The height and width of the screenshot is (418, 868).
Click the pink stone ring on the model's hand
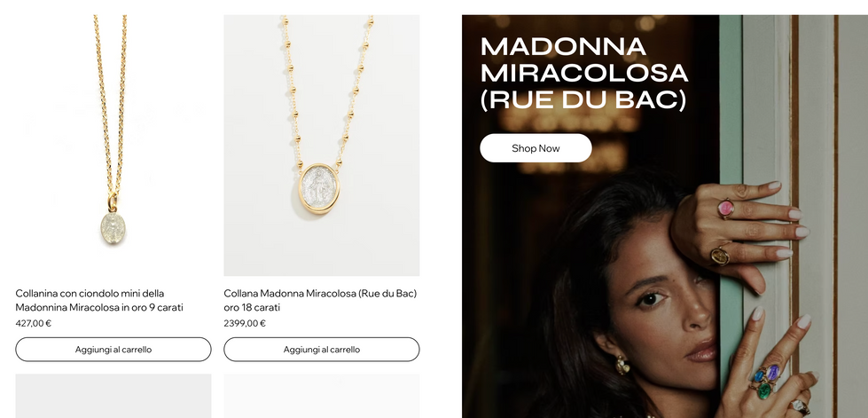pyautogui.click(x=726, y=209)
